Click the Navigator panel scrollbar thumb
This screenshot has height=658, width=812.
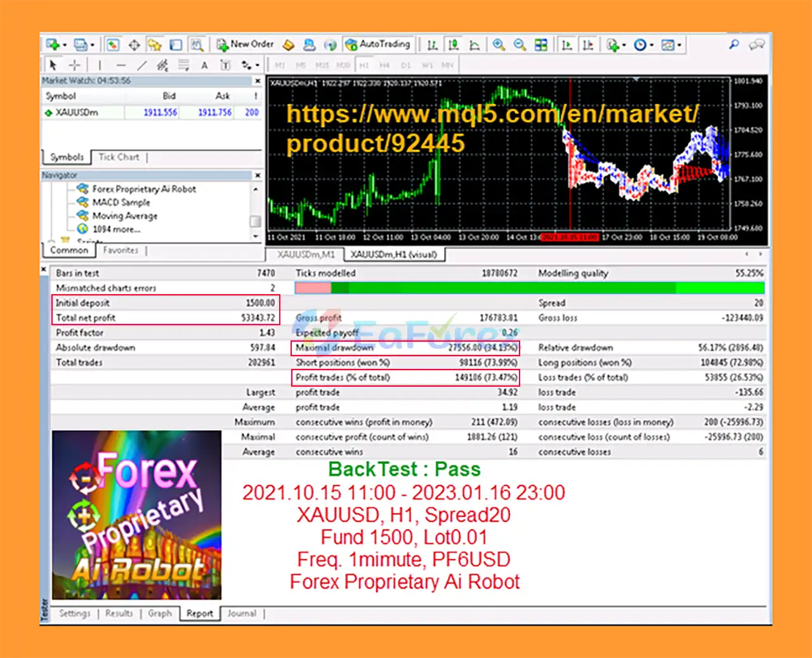point(255,221)
